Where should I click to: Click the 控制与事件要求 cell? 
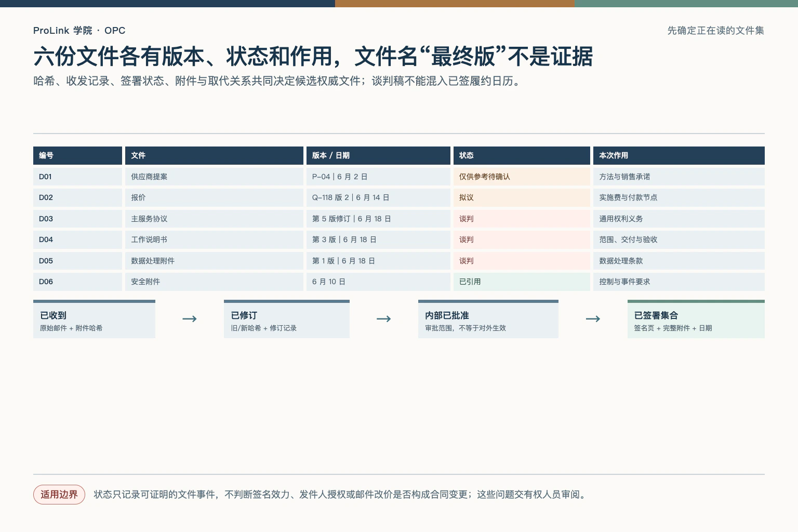click(x=679, y=282)
